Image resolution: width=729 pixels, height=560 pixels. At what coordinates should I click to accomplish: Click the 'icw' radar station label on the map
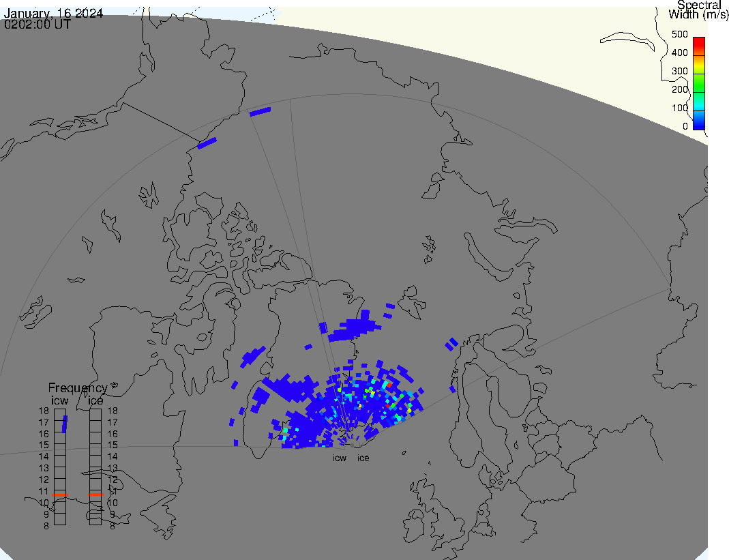pyautogui.click(x=340, y=458)
